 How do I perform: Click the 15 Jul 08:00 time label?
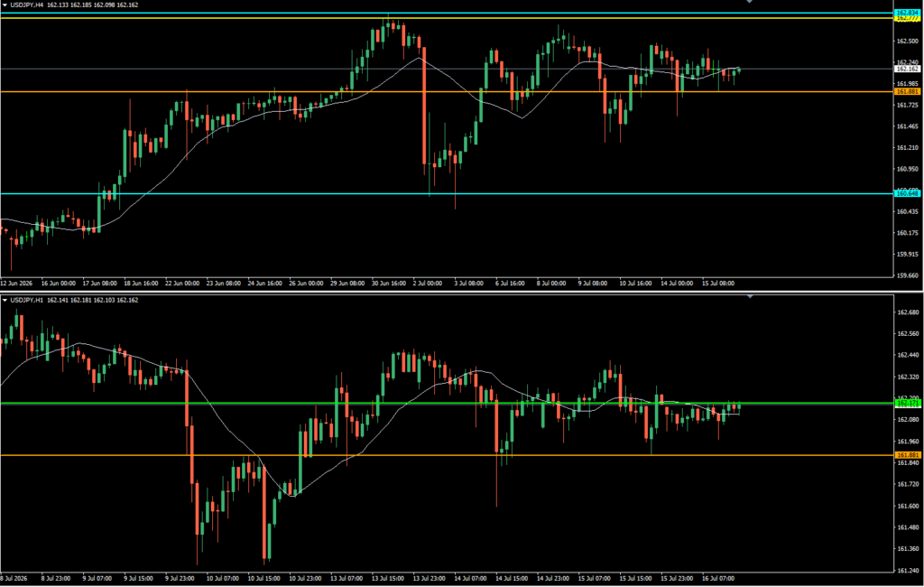click(717, 284)
